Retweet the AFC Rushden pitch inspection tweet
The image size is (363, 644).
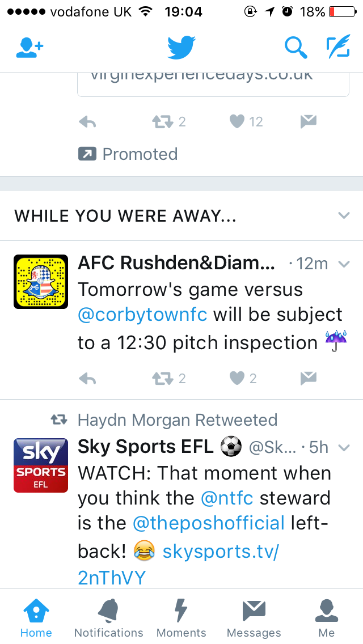coord(163,378)
